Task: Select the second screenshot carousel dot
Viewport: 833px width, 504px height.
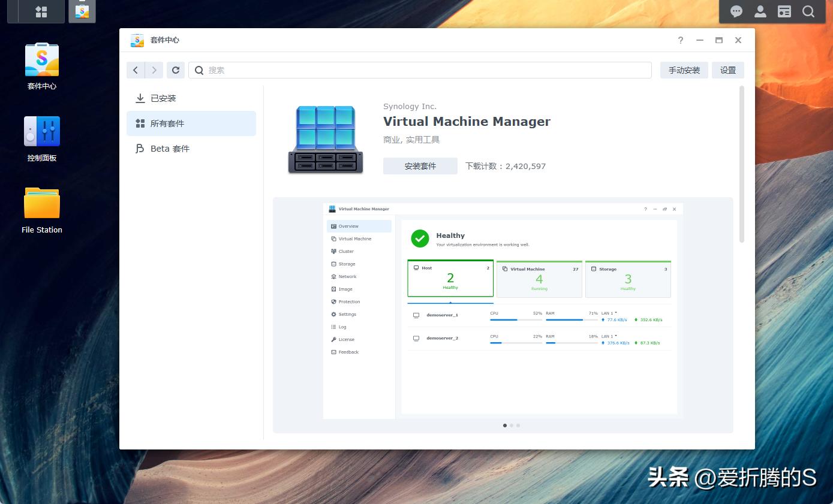Action: [512, 425]
